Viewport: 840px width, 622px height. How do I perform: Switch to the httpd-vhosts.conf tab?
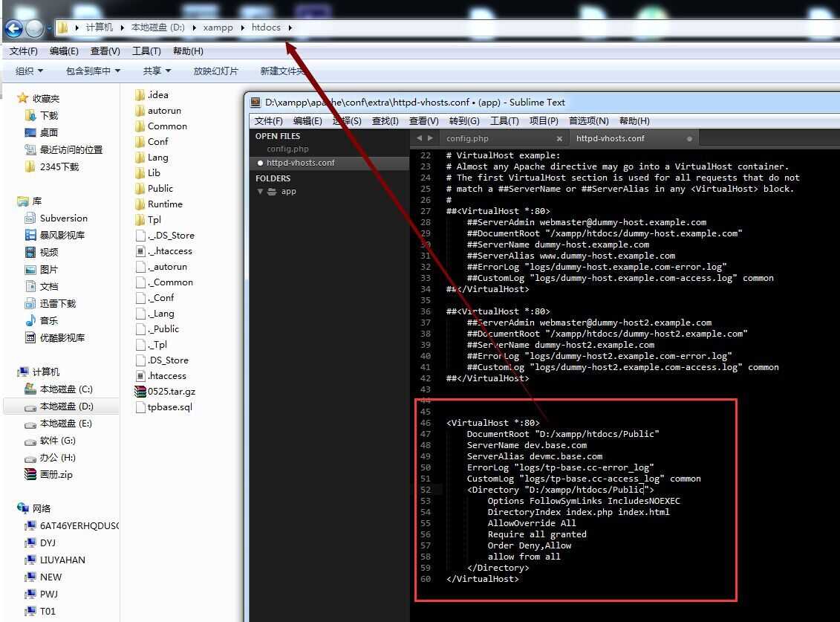point(611,138)
